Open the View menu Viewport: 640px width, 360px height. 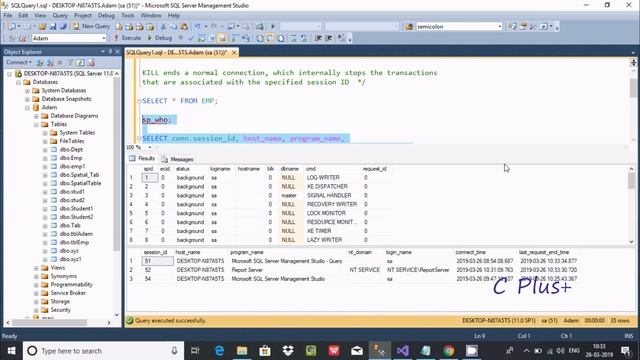point(40,16)
